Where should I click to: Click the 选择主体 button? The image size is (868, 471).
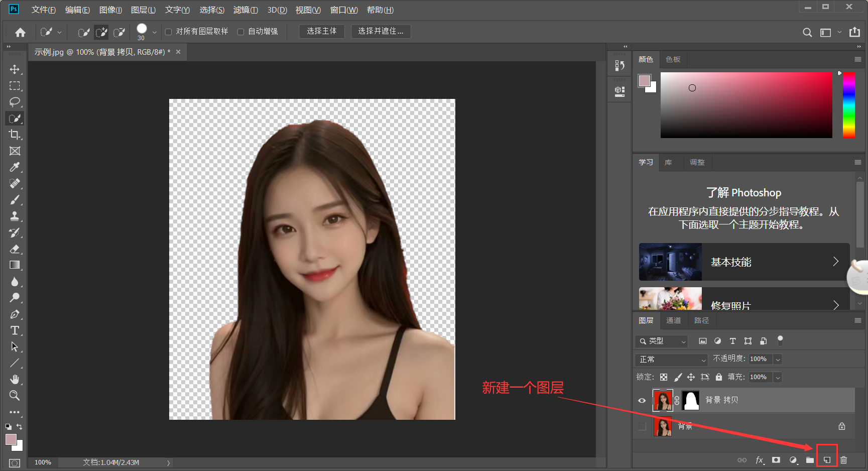(x=322, y=31)
